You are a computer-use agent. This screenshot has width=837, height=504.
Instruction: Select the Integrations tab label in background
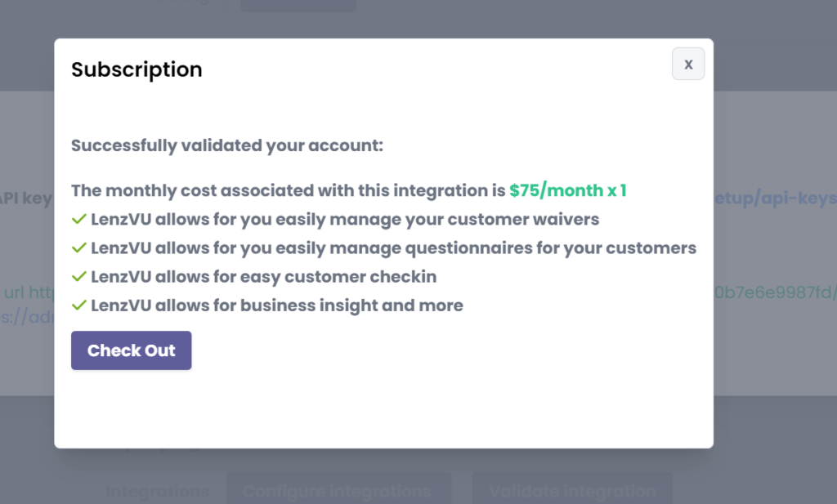(157, 491)
